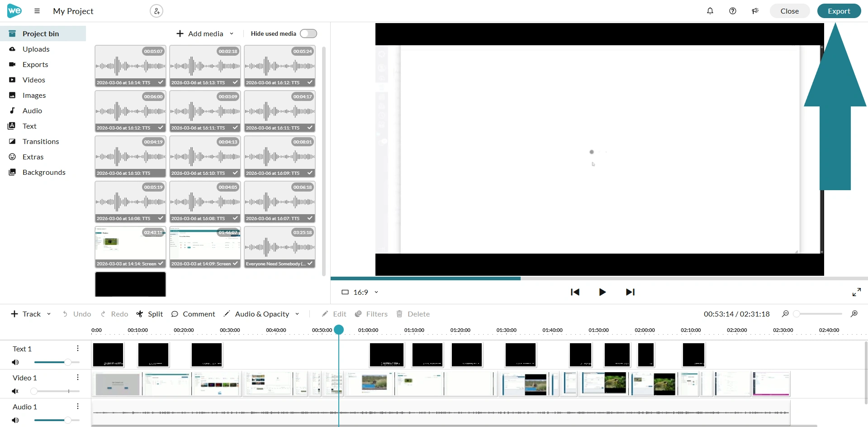Viewport: 868px width, 427px height.
Task: Select the first text clip on Text 1
Action: (x=108, y=355)
